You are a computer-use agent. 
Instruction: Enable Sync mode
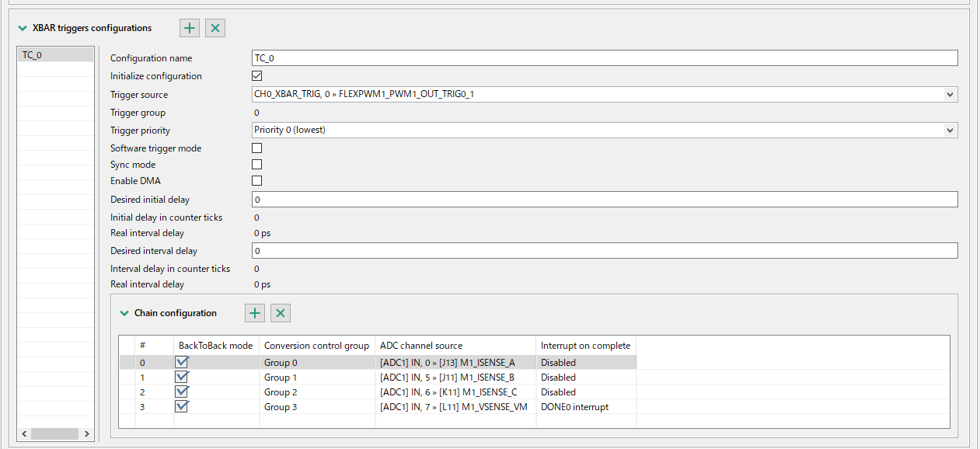pos(256,164)
